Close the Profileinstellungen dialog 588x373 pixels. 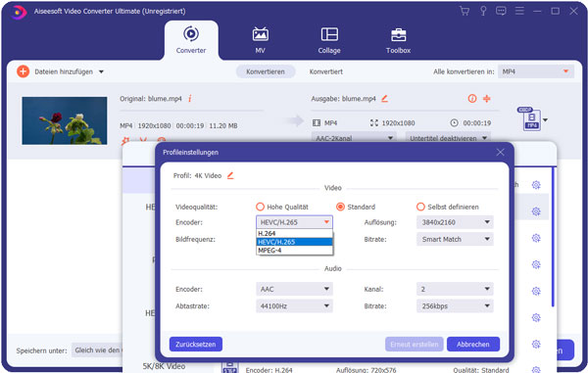pyautogui.click(x=500, y=152)
